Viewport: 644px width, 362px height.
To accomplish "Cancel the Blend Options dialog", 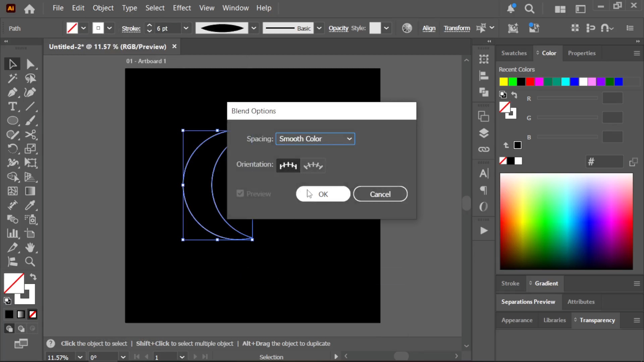I will tap(380, 194).
